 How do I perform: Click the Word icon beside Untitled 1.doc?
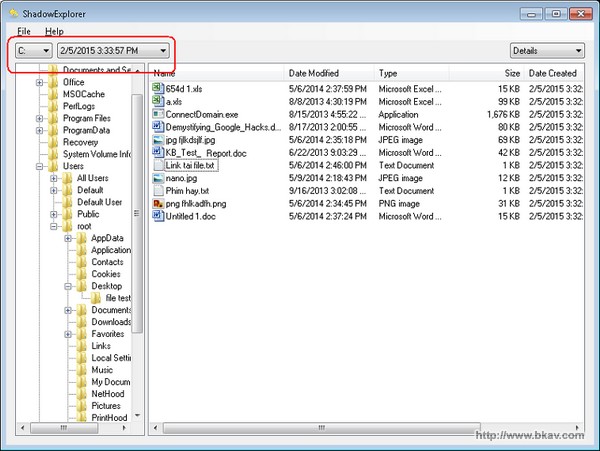[158, 217]
